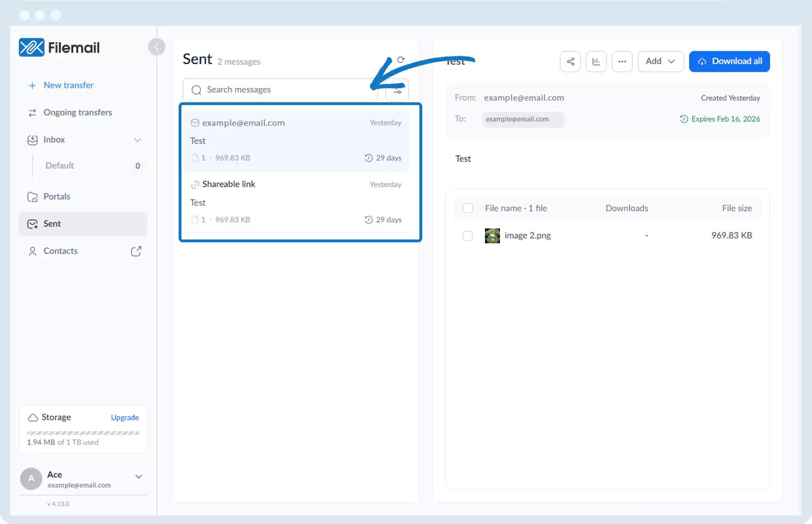Viewport: 812px width, 524px height.
Task: Open the Ace account menu chevron
Action: coord(138,477)
